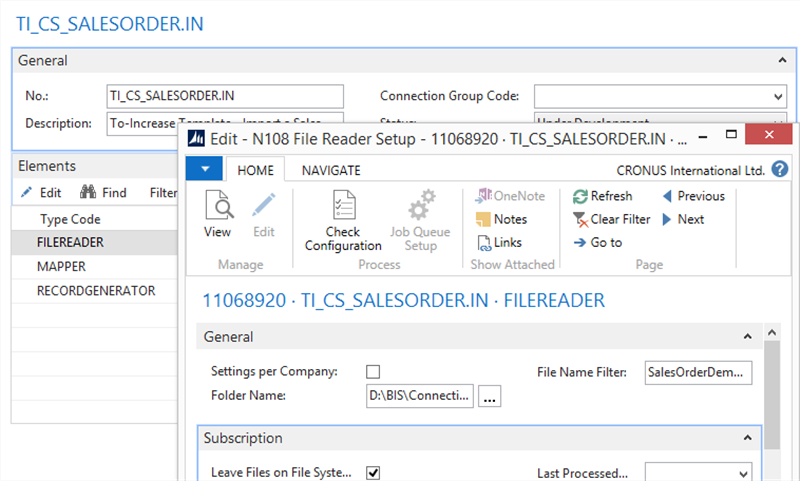
Task: Minimize the File Reader Setup window
Action: (x=703, y=136)
